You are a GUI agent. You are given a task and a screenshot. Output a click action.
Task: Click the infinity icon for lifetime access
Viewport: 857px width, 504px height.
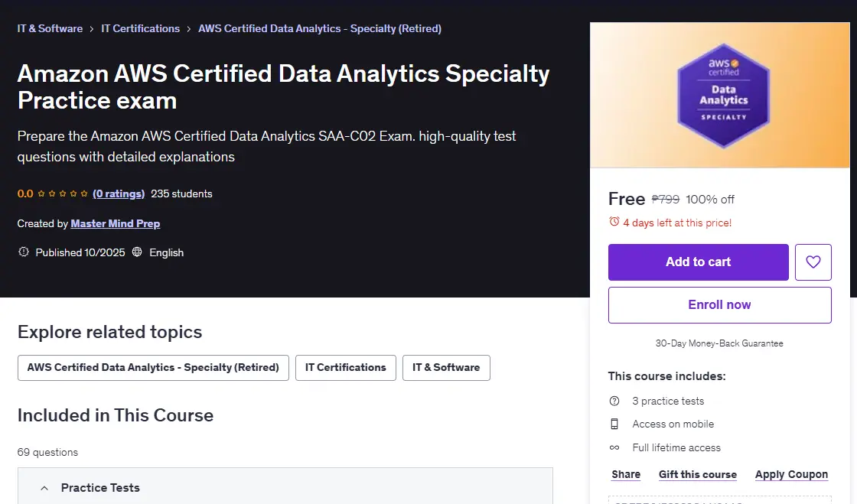(x=614, y=447)
